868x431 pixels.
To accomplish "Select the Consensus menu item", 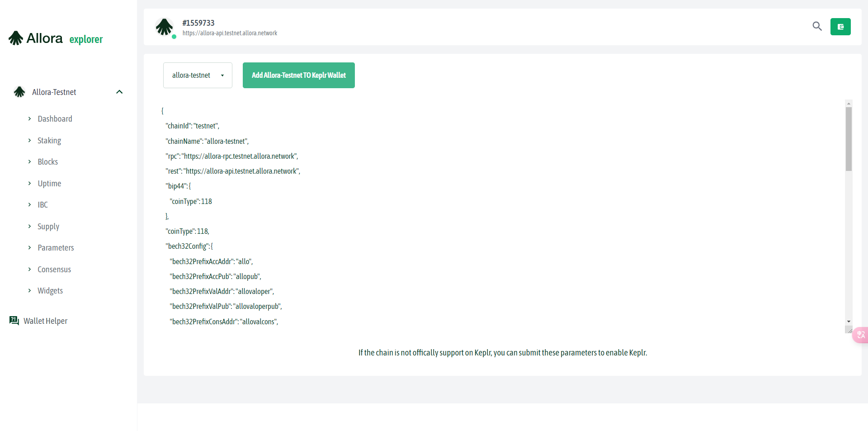I will pos(54,269).
